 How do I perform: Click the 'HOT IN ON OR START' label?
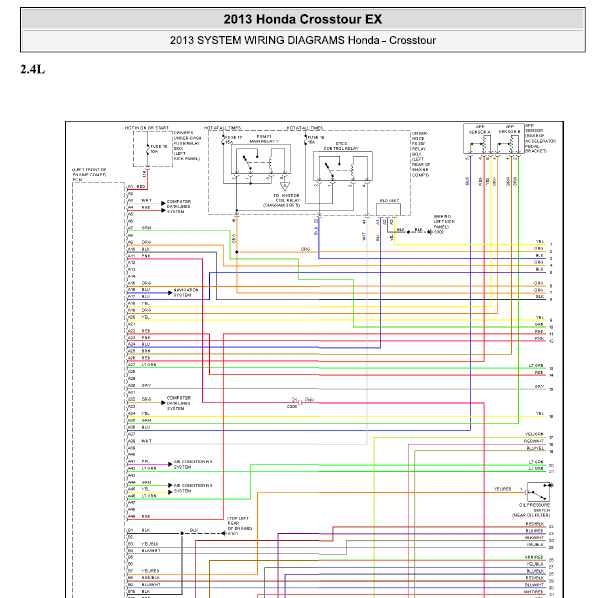147,128
